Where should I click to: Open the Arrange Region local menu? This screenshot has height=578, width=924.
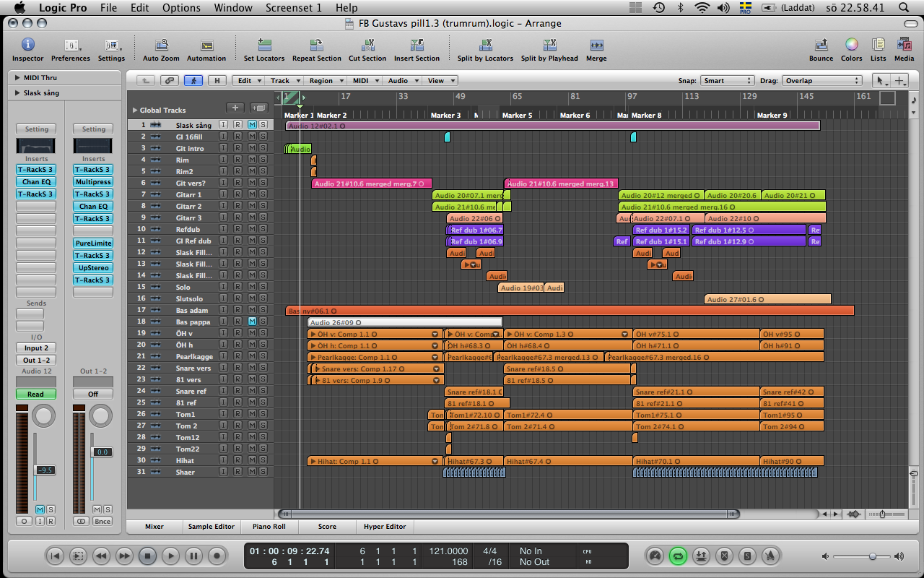click(x=325, y=81)
